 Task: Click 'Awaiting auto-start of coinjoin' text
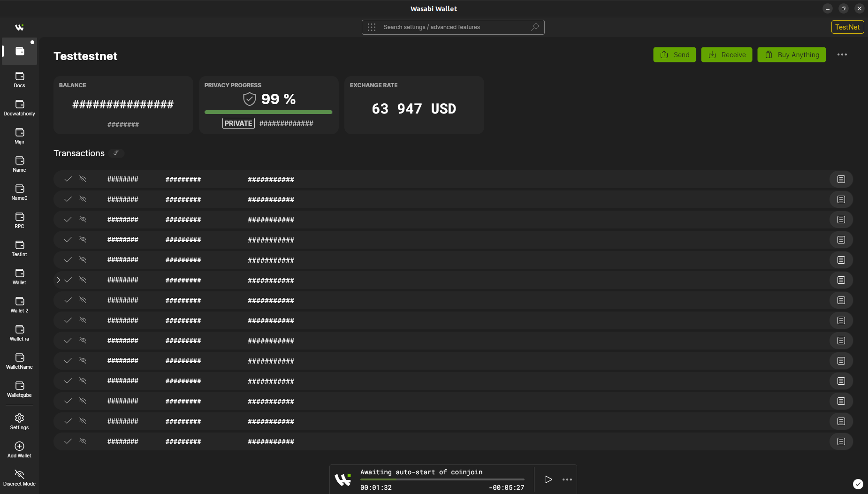click(x=421, y=472)
